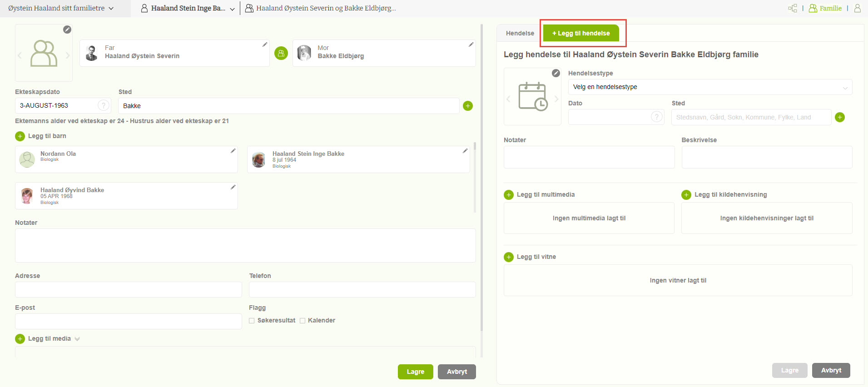The width and height of the screenshot is (868, 387).
Task: Click the plus icon for Legg til vitne
Action: click(x=509, y=257)
